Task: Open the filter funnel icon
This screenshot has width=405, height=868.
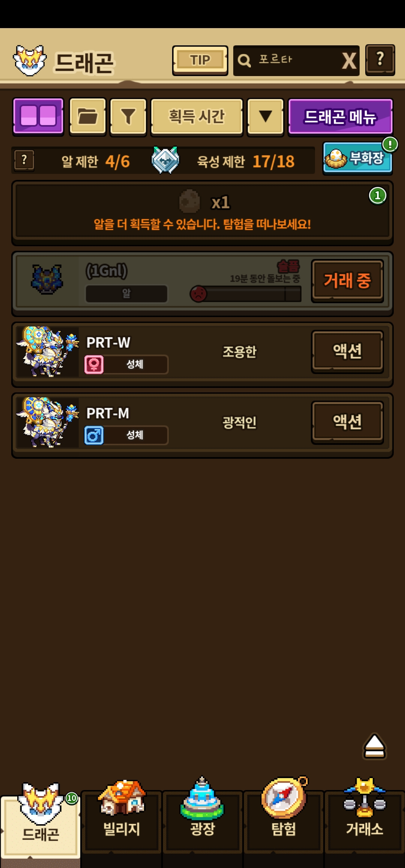Action: 128,116
